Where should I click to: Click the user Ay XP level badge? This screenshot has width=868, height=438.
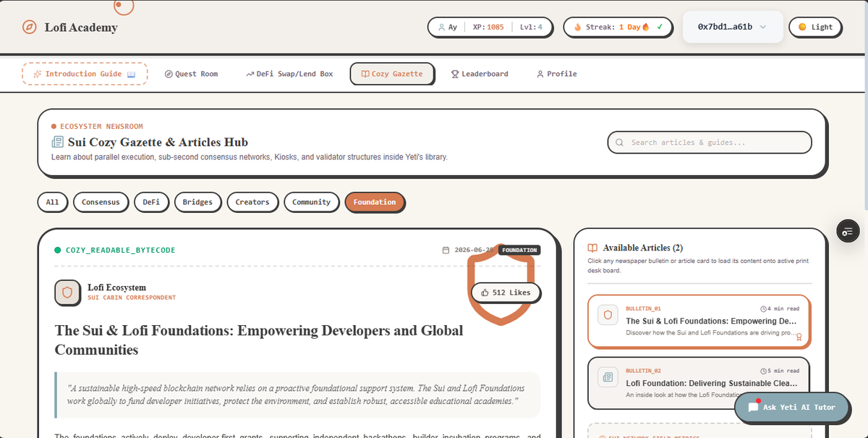click(490, 27)
